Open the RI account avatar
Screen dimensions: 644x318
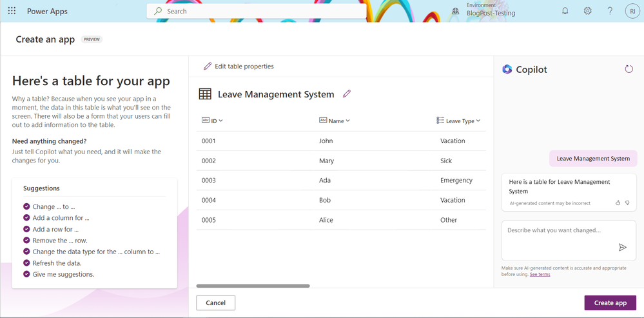632,11
